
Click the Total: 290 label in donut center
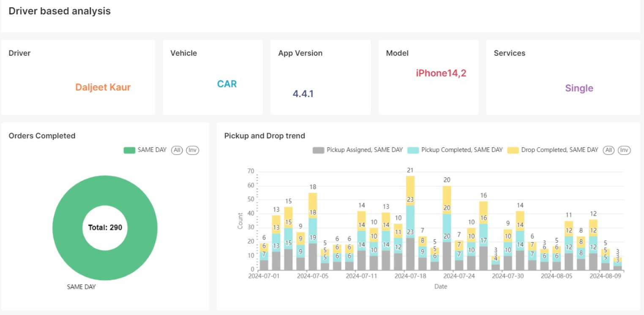tap(105, 228)
